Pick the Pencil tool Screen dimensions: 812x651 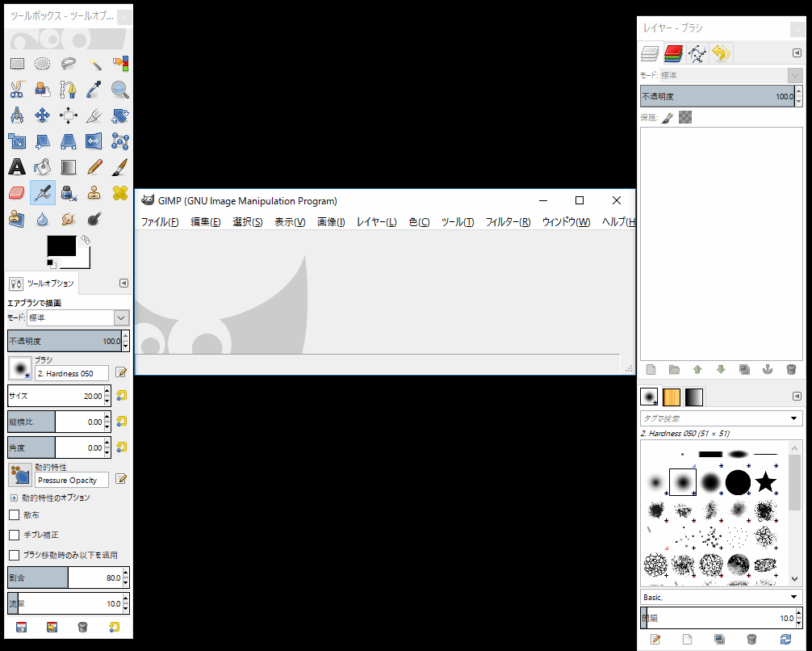94,167
